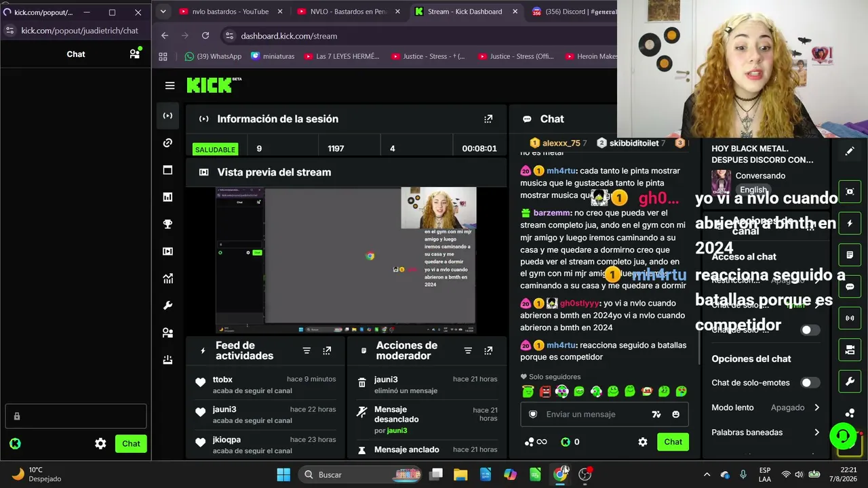Click username gh0stlyyy in chat
The image size is (868, 488).
coord(580,303)
